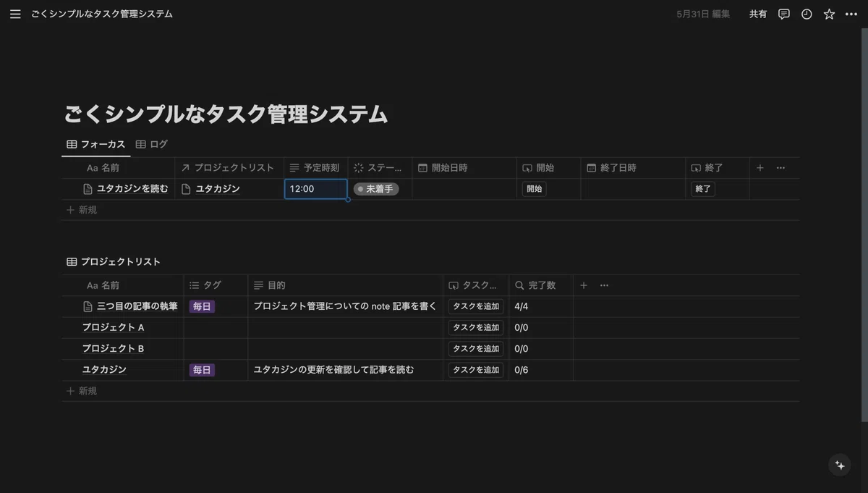Open page update history clock icon
This screenshot has width=868, height=493.
(x=807, y=14)
